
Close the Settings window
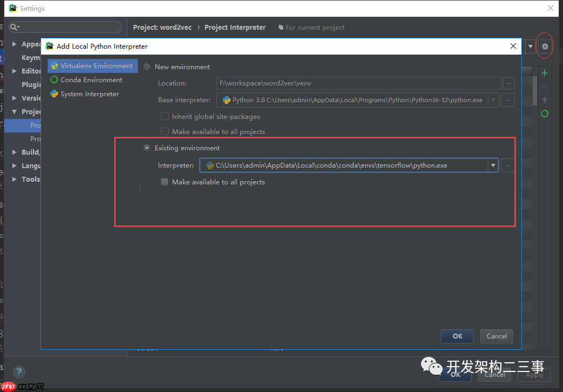click(551, 8)
